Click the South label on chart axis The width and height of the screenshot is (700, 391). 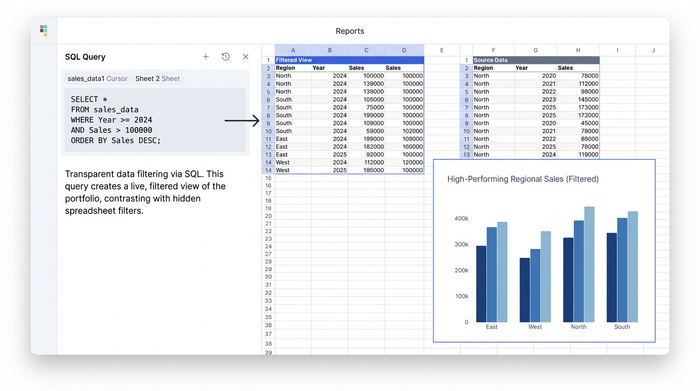coord(622,327)
